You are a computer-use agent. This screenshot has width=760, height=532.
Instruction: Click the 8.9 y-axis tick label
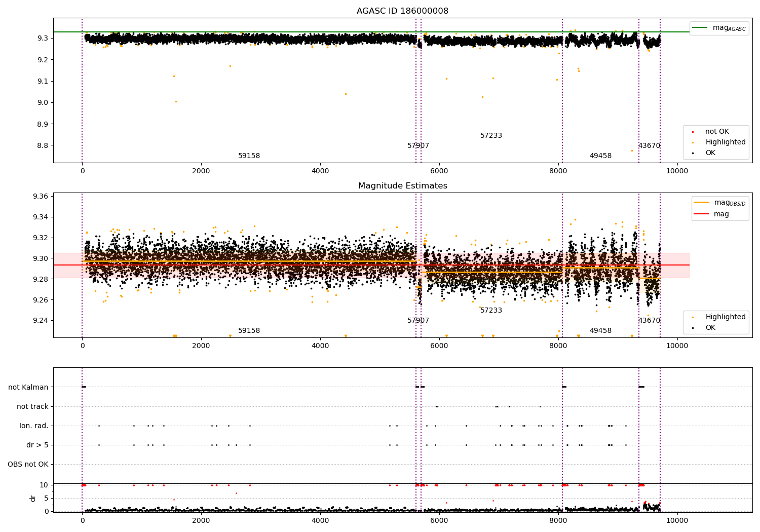(x=43, y=124)
